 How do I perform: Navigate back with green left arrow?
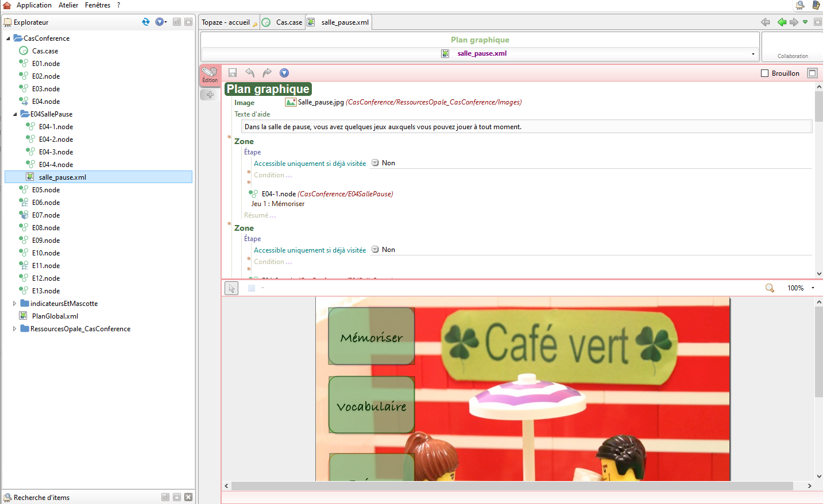[782, 22]
